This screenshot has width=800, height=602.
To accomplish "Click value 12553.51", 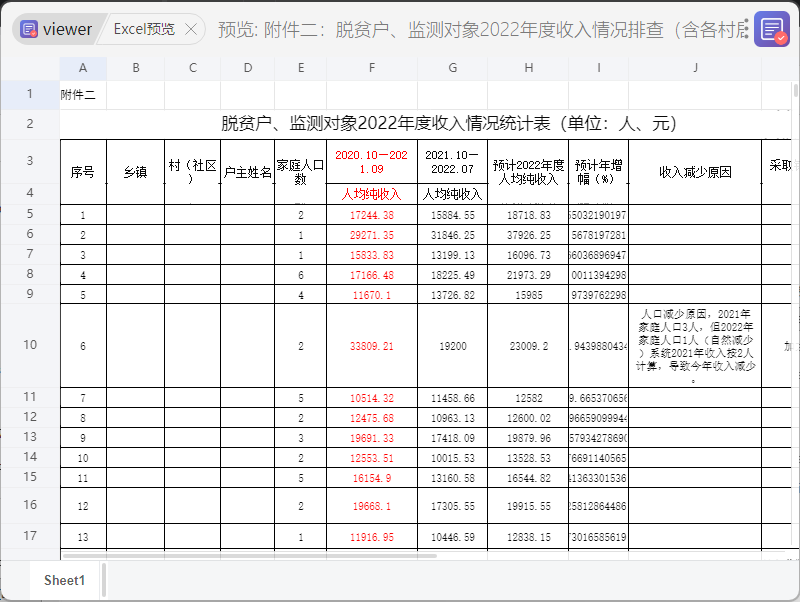I will tap(372, 458).
